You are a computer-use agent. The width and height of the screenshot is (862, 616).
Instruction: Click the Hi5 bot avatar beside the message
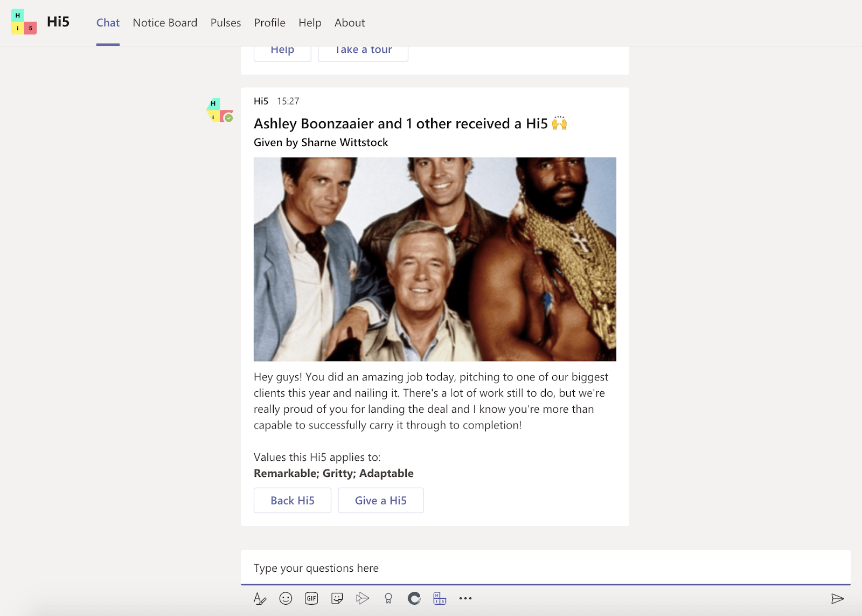pyautogui.click(x=220, y=110)
